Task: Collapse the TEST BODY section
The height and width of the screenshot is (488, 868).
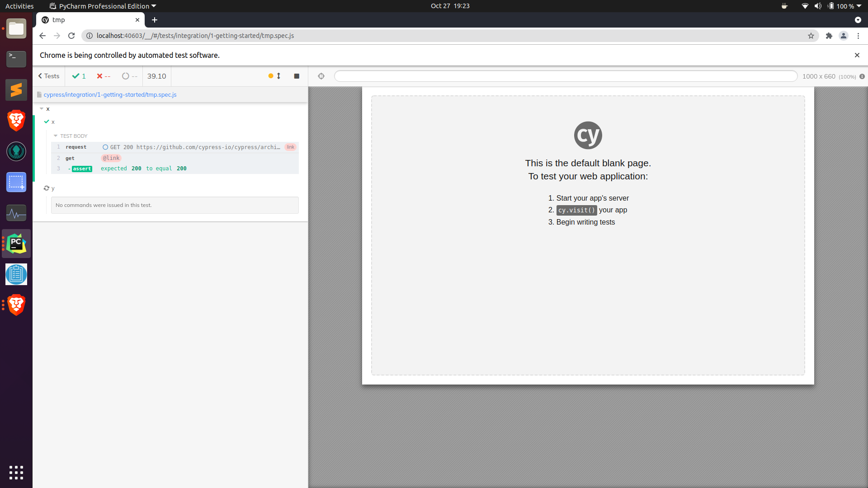Action: 56,136
